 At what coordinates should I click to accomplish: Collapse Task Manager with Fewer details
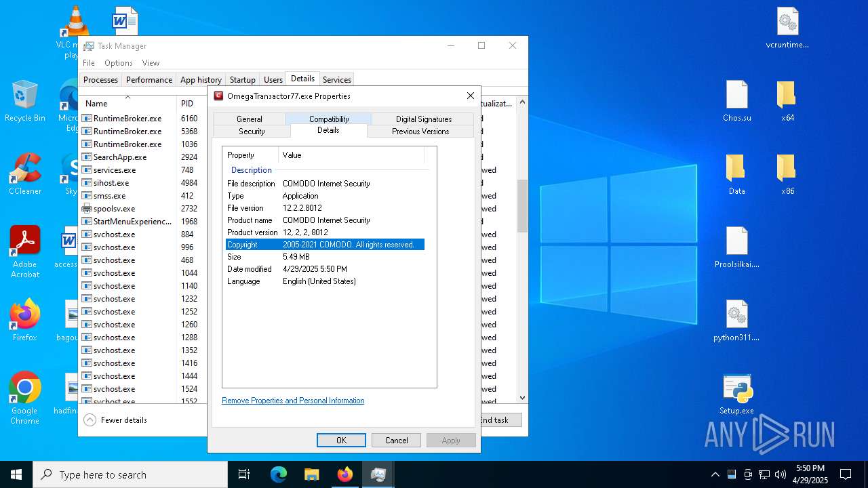pyautogui.click(x=115, y=420)
